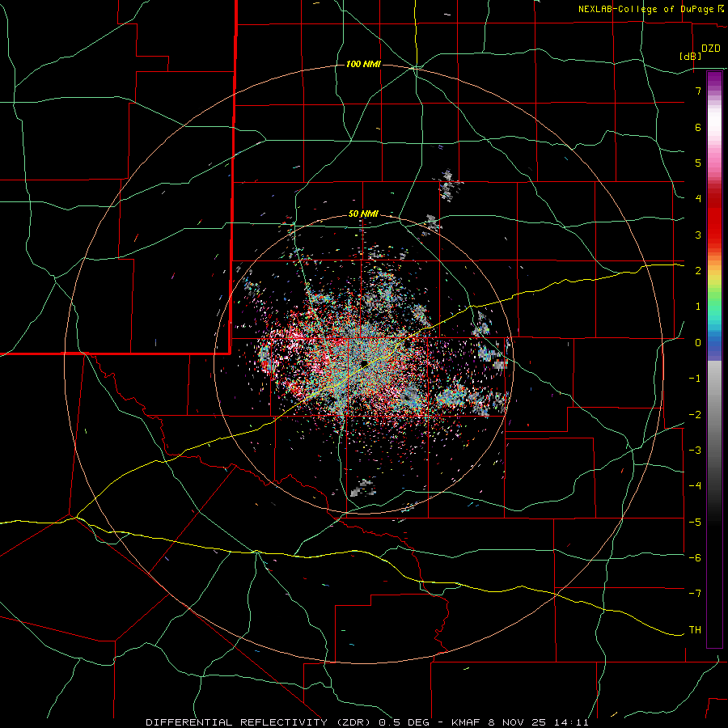Image resolution: width=728 pixels, height=728 pixels.
Task: Click the -5 value on color scale
Action: pos(695,522)
